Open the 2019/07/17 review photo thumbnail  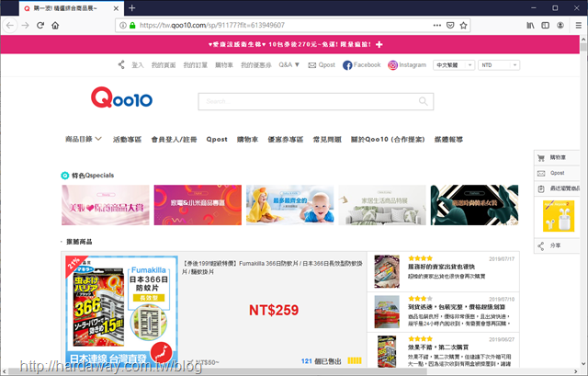[x=387, y=272]
